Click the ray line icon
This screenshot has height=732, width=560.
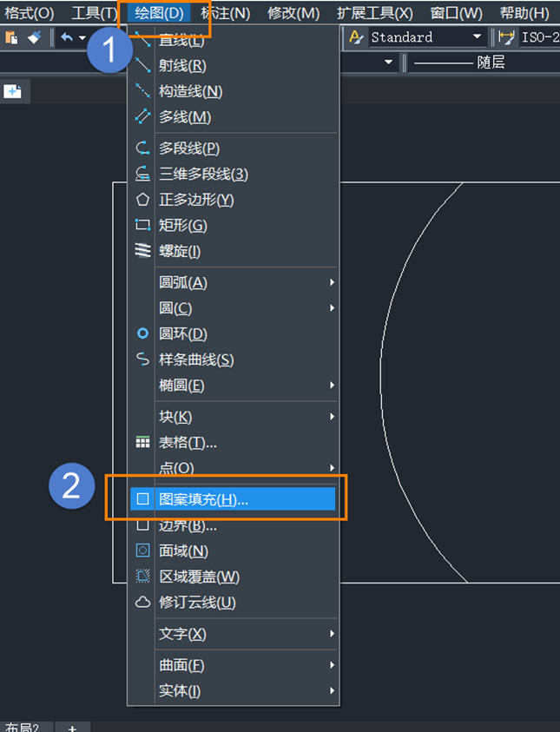click(x=142, y=65)
